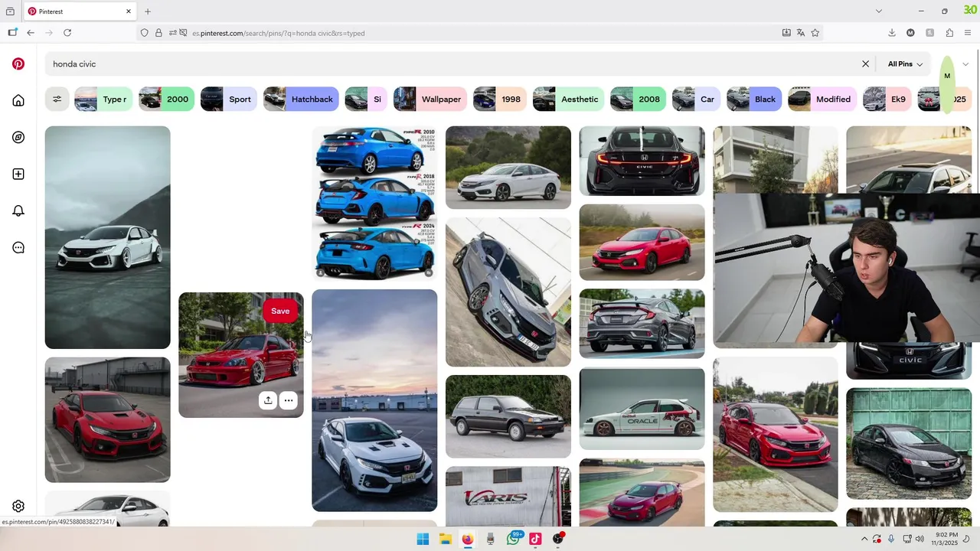The image size is (980, 551).
Task: Open Firefox downloads panel
Action: point(892,33)
